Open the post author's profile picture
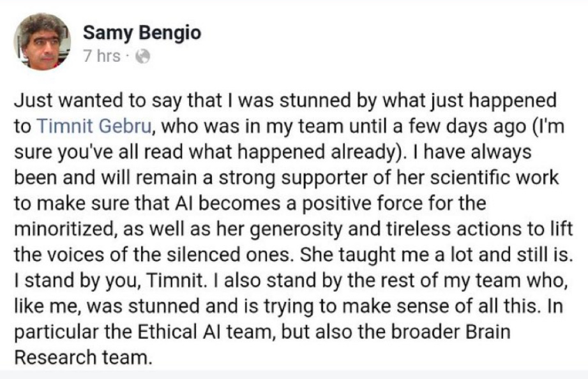The image size is (588, 379). (42, 41)
